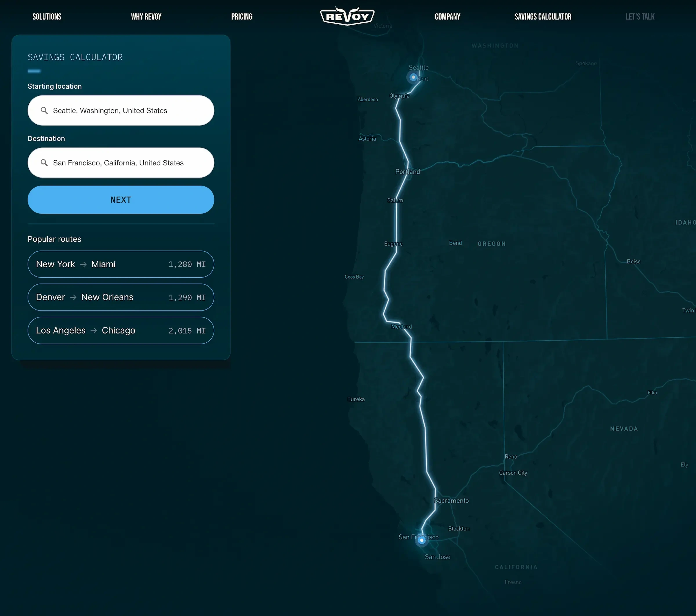Open the Why Revoy menu item
This screenshot has width=696, height=616.
tap(146, 17)
